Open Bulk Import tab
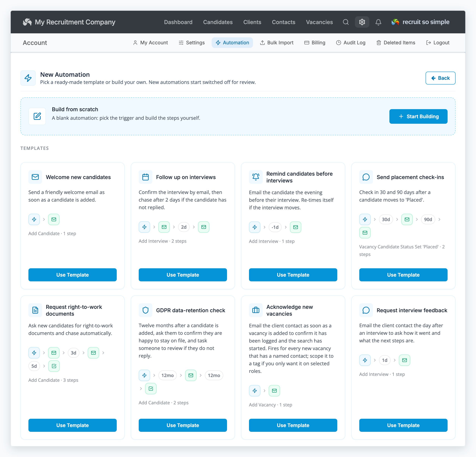 point(277,43)
